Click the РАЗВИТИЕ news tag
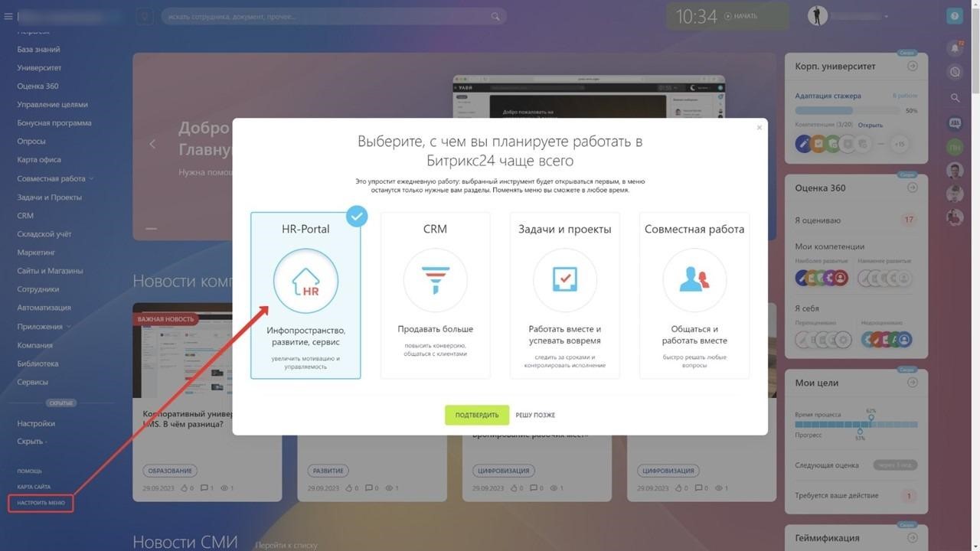The image size is (980, 551). (x=328, y=471)
